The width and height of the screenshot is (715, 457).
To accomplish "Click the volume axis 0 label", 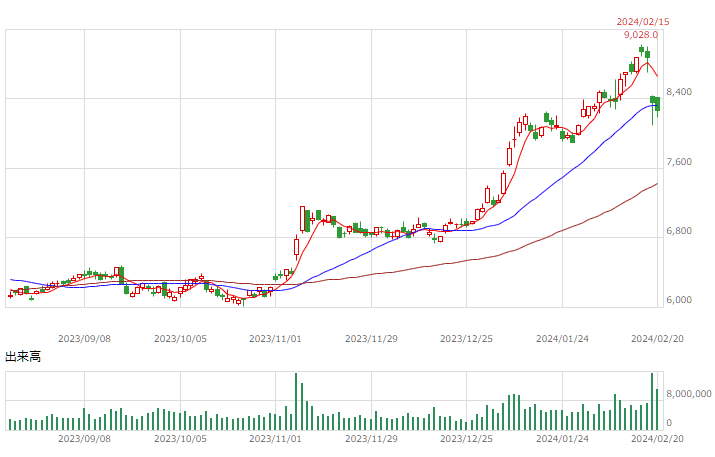I will (669, 423).
